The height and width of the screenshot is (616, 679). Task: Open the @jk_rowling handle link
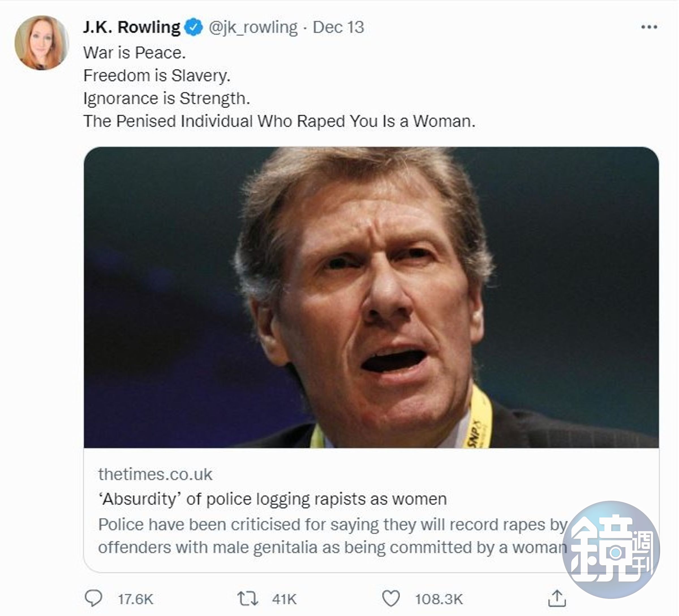pyautogui.click(x=253, y=28)
